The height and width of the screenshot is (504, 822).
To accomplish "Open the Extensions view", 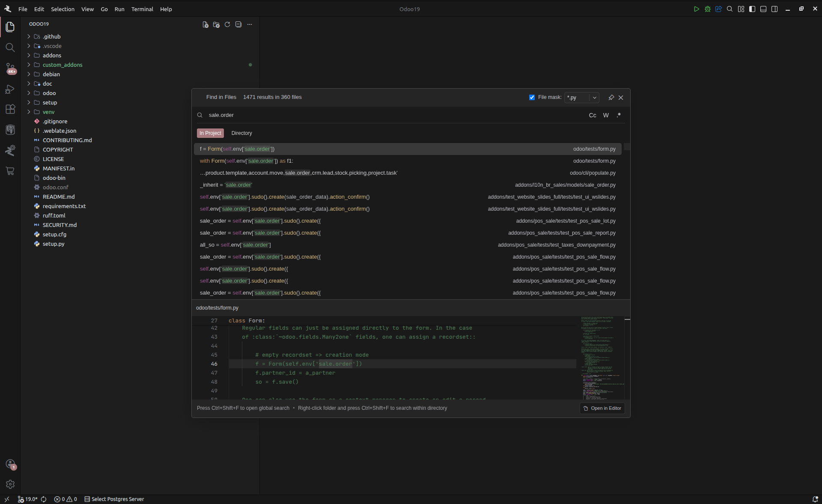I will coord(10,109).
